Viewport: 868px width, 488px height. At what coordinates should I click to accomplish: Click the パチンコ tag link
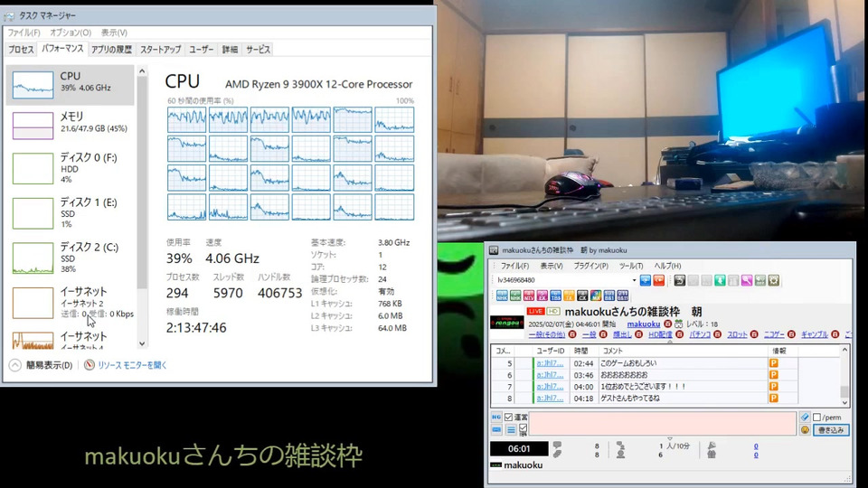(x=700, y=334)
